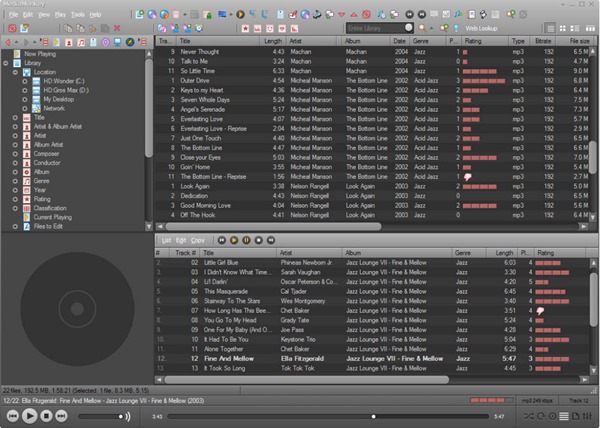Viewport: 600px width, 428px height.
Task: Expand the Location node in the tree
Action: coord(15,72)
